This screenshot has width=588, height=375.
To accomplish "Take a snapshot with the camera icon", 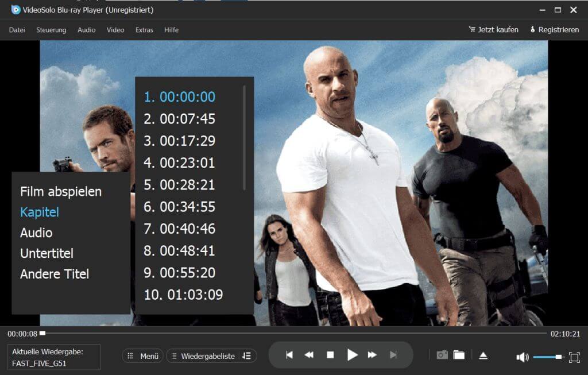I will 442,355.
